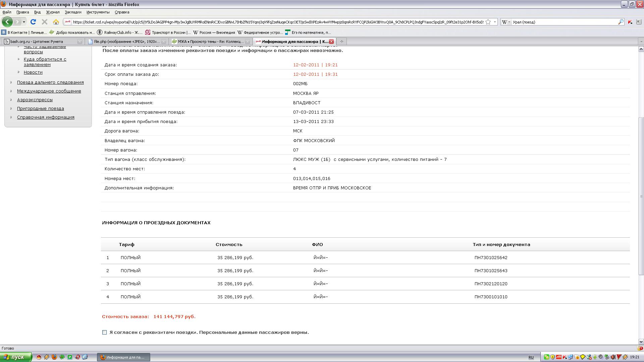Viewport: 644px width, 362px height.
Task: Click the Stop loading X icon
Action: (x=44, y=22)
